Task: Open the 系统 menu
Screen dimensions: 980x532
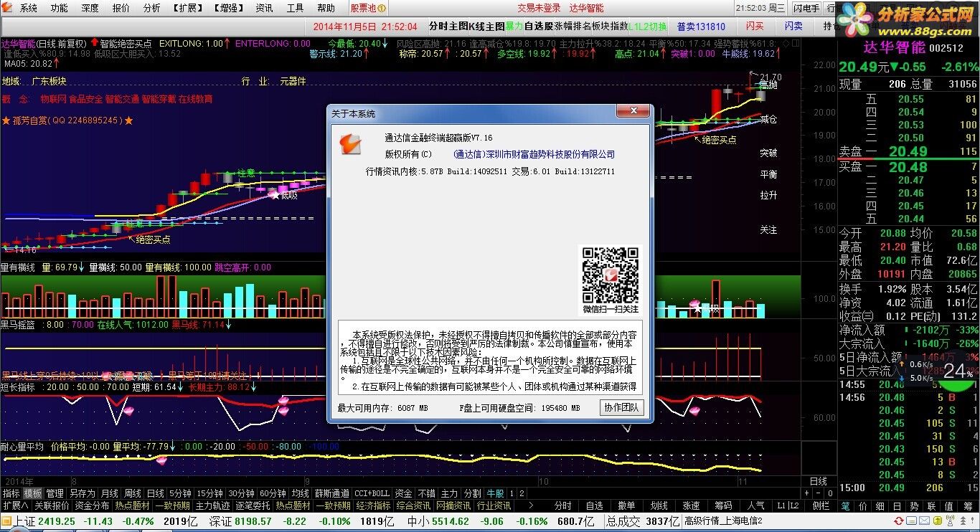Action: pos(29,9)
